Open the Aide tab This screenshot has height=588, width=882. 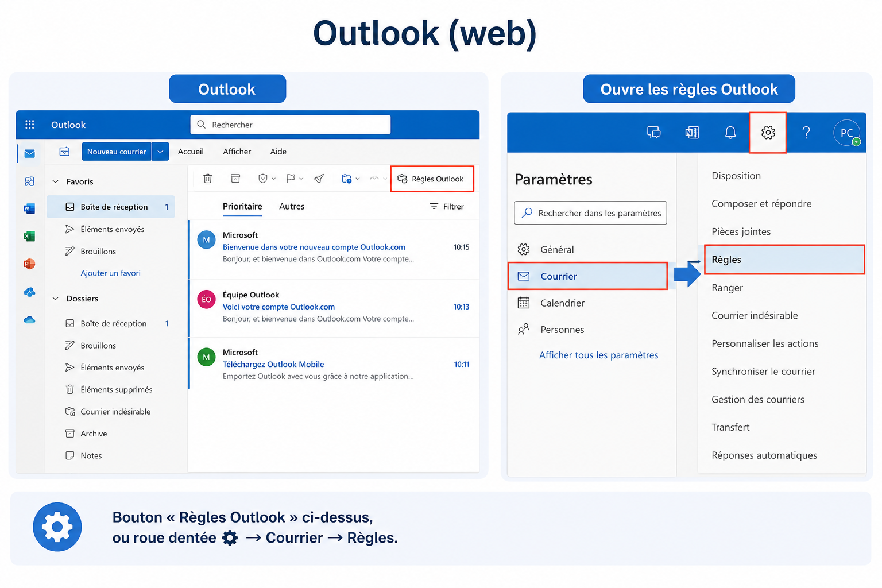(278, 152)
